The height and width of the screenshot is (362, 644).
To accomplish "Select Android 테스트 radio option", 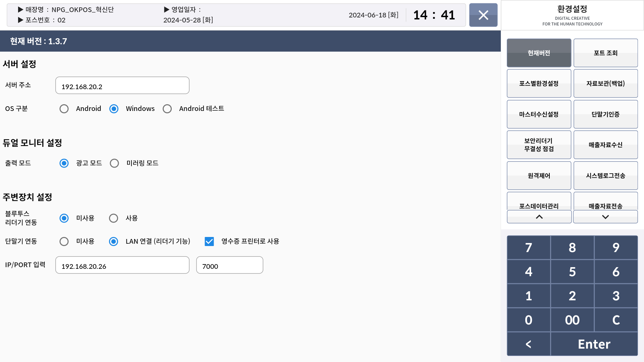I will 167,109.
